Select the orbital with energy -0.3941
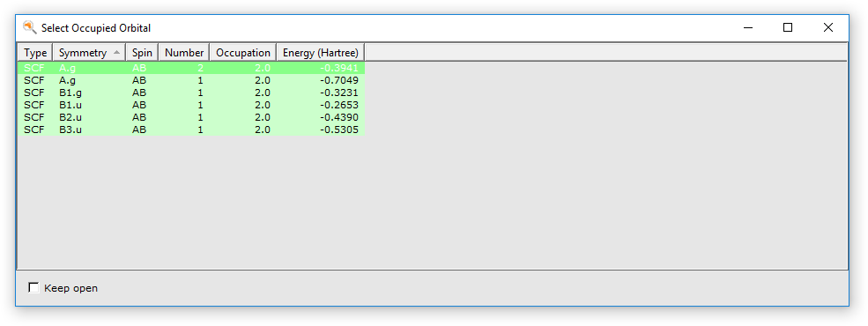Screen dimensions: 868x326 coord(191,68)
